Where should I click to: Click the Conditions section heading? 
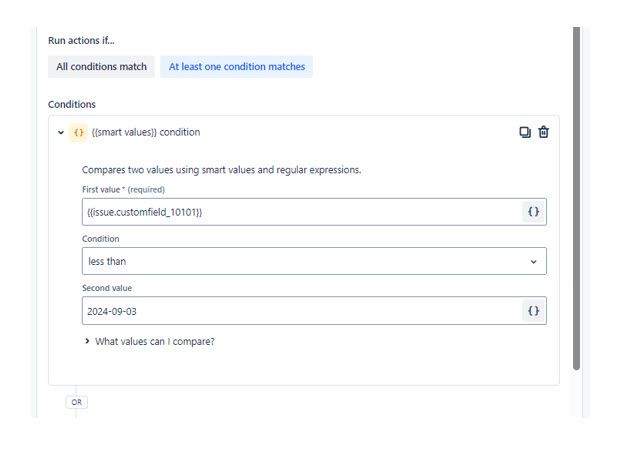click(x=72, y=104)
